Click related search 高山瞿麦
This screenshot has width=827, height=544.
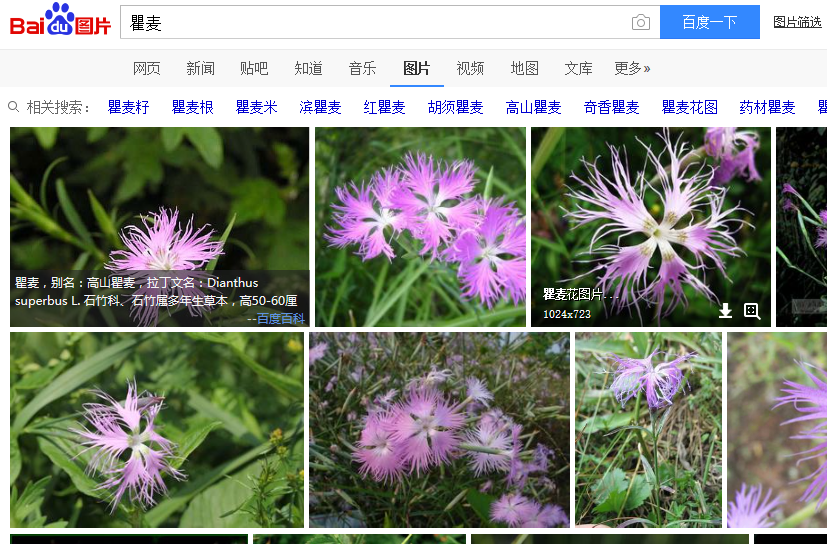click(534, 107)
